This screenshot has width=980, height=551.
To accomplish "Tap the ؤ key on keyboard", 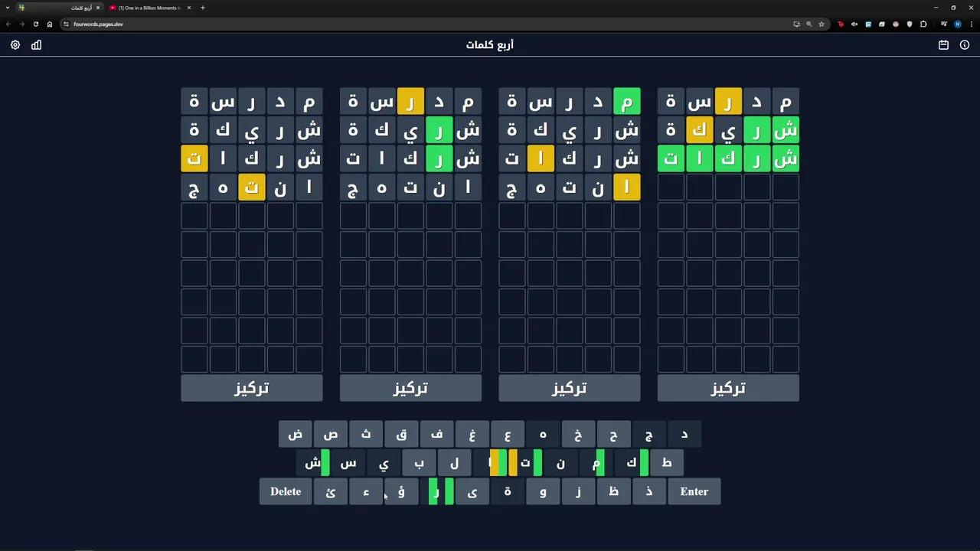I will 401,491.
